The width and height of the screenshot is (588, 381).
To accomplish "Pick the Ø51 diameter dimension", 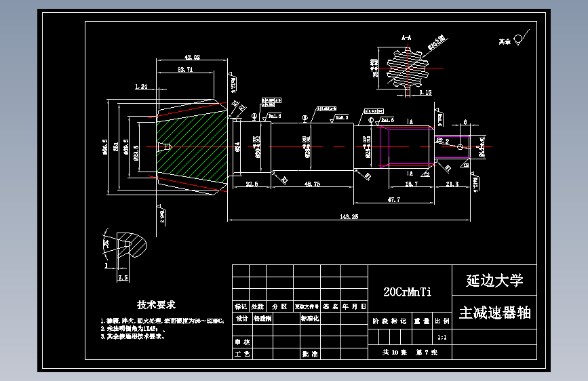I will point(116,146).
